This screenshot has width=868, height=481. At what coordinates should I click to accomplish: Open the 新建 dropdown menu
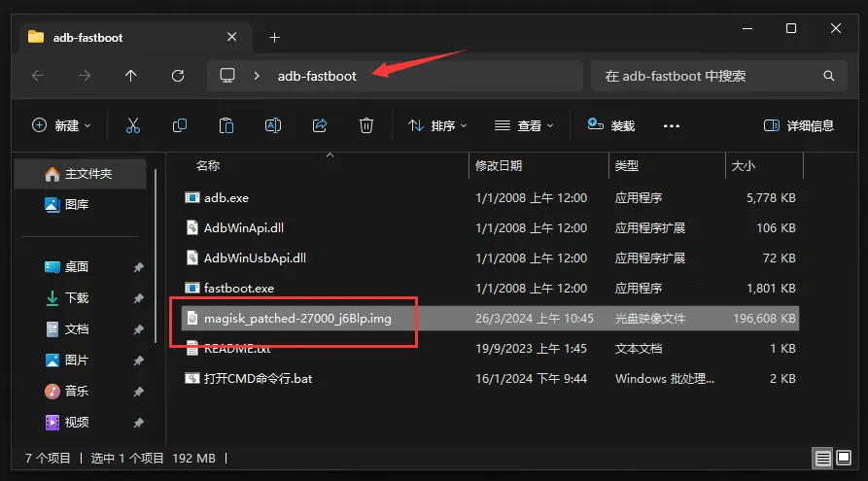click(61, 125)
